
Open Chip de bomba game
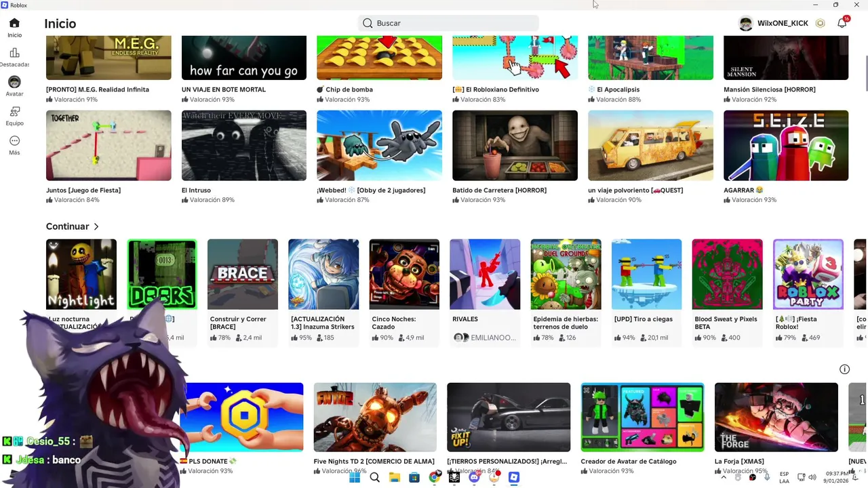point(379,58)
